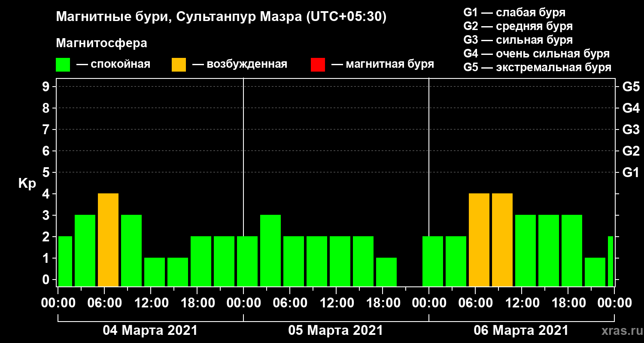Select the Kp 1 bar on 05 Марта 2021
The height and width of the screenshot is (343, 644).
(386, 272)
